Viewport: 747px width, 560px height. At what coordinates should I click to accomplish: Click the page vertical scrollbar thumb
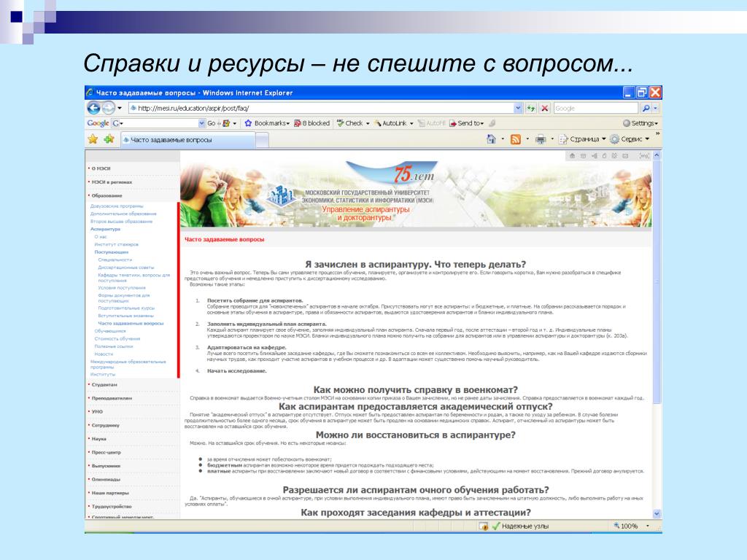[657, 282]
